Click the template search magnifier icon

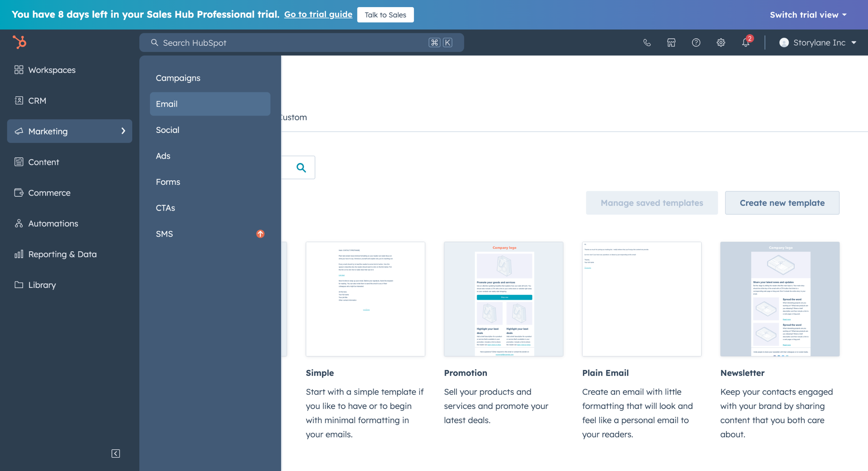coord(301,168)
